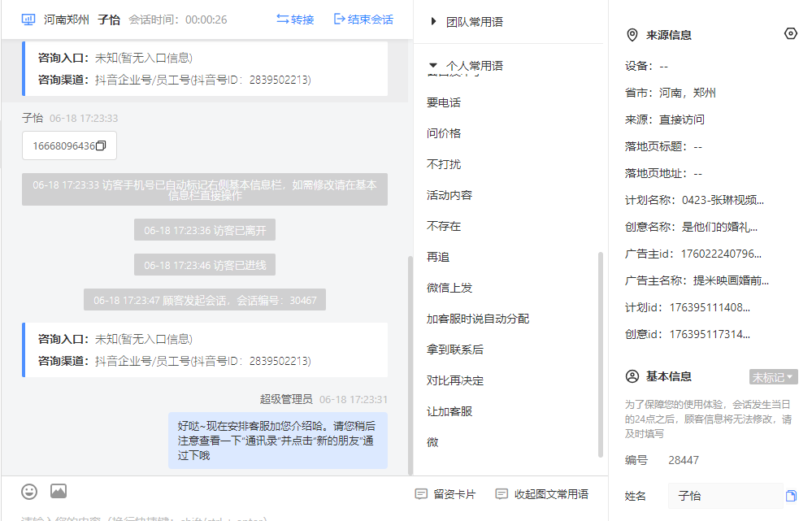Click the 留资卡片 button
Image resolution: width=812 pixels, height=521 pixels.
445,494
